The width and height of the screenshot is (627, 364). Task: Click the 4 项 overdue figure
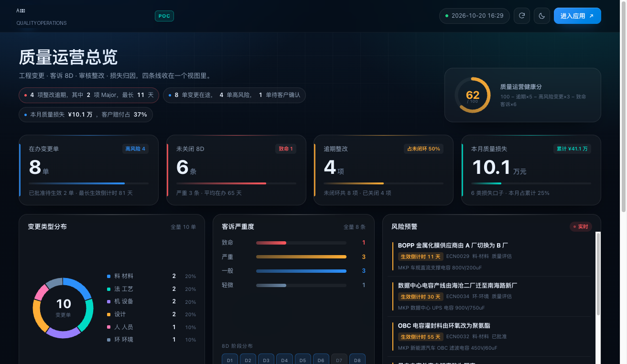(x=334, y=168)
